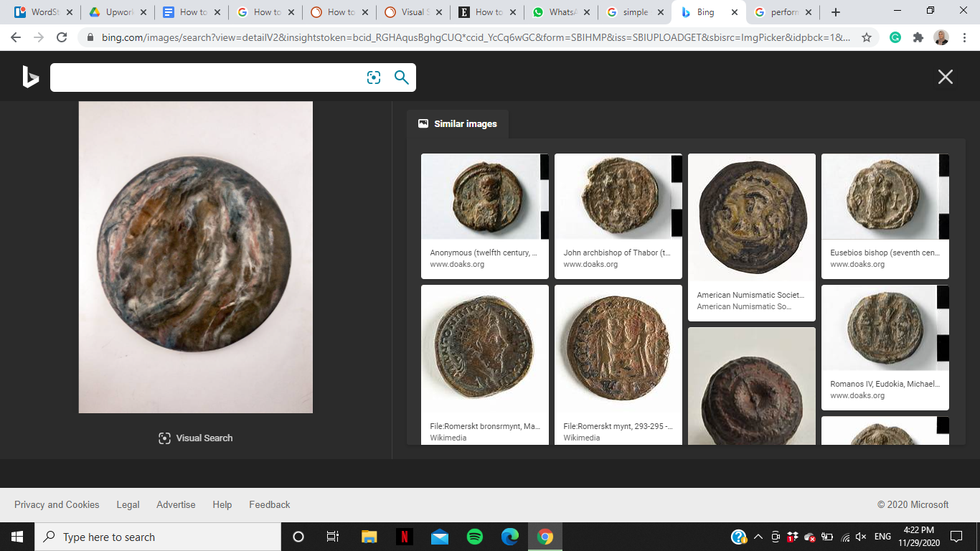Open the Legal footer link
The width and height of the screenshot is (980, 551).
pyautogui.click(x=128, y=504)
